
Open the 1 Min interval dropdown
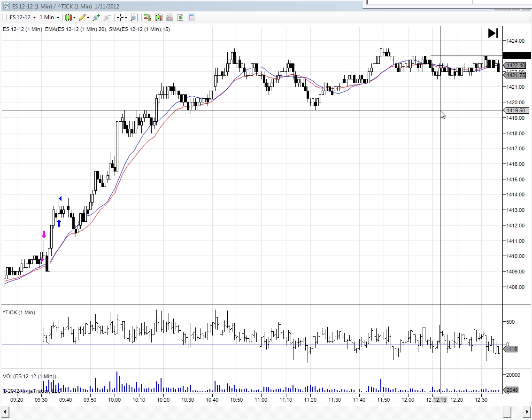49,17
